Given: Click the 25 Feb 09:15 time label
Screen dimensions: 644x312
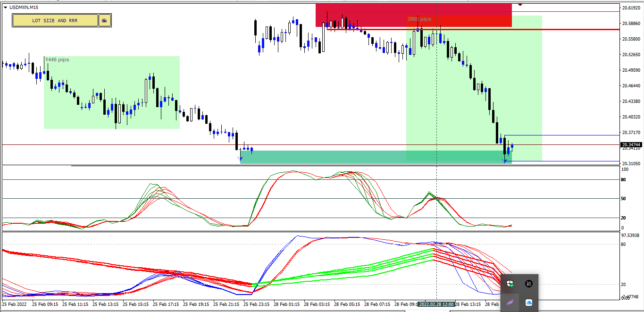Looking at the screenshot, I should click(45, 304).
